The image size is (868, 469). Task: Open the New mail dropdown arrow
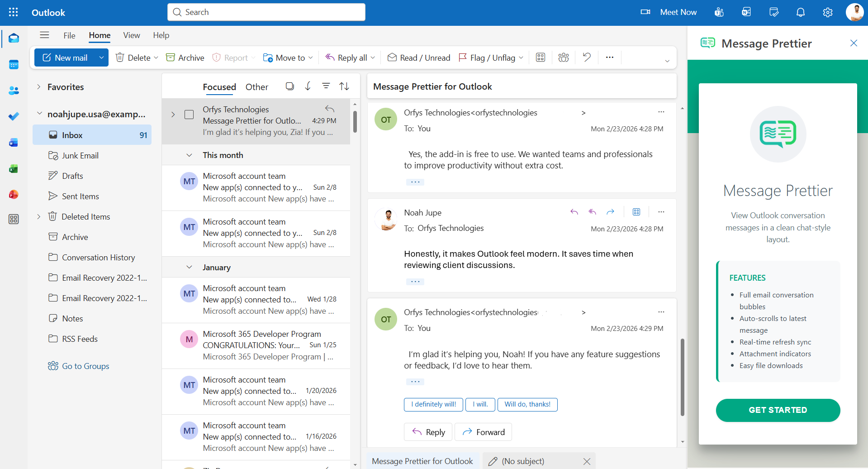[x=101, y=57]
